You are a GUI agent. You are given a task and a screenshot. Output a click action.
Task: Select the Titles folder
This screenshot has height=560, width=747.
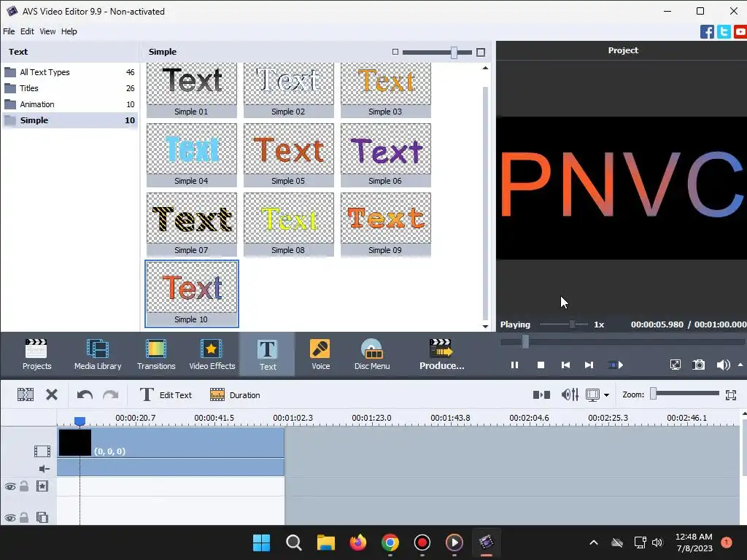point(69,88)
